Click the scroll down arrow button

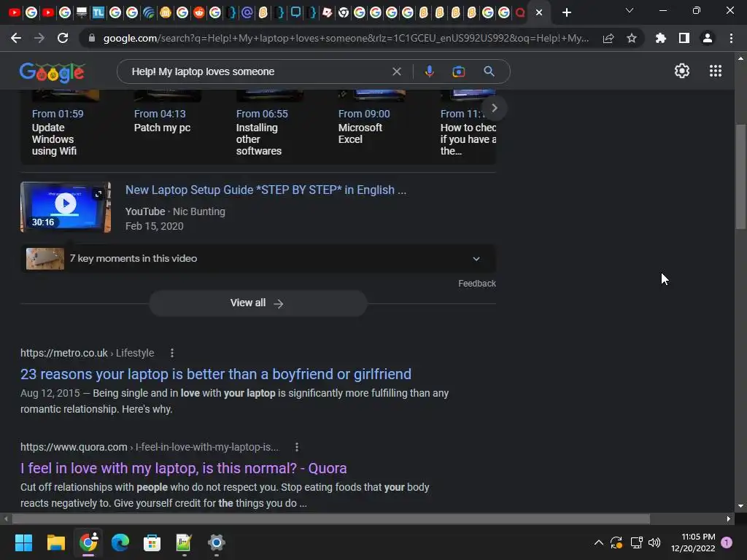point(740,506)
